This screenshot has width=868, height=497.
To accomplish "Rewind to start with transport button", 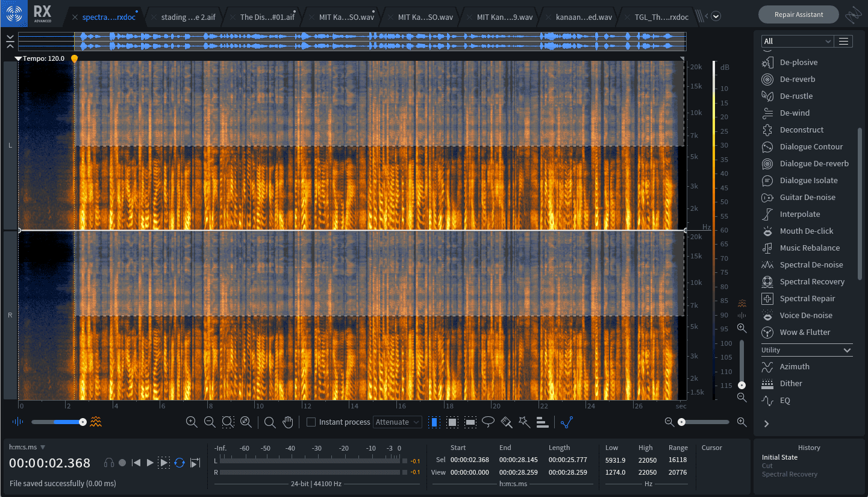I will 136,463.
